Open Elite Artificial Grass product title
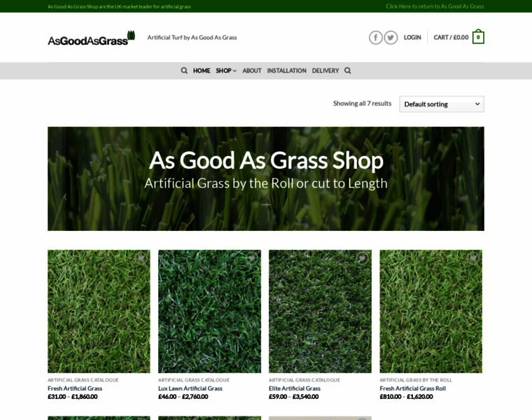Viewport: 532px width, 420px height. point(295,388)
